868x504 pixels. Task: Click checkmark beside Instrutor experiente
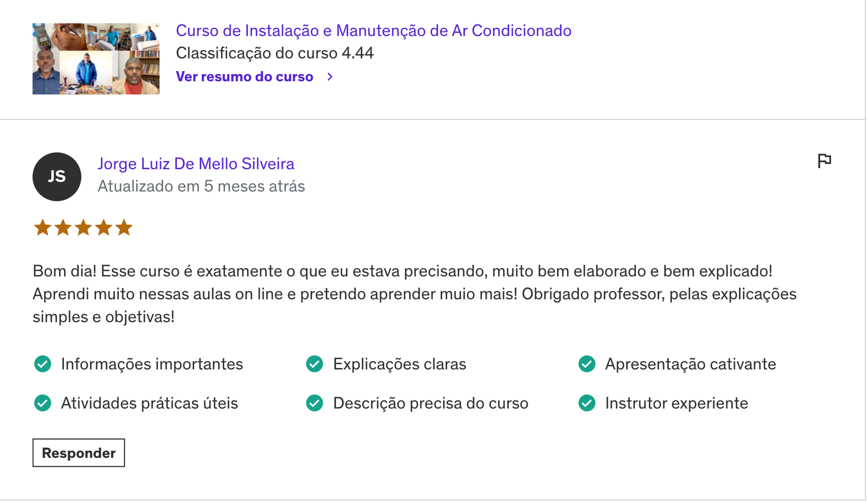(x=587, y=403)
